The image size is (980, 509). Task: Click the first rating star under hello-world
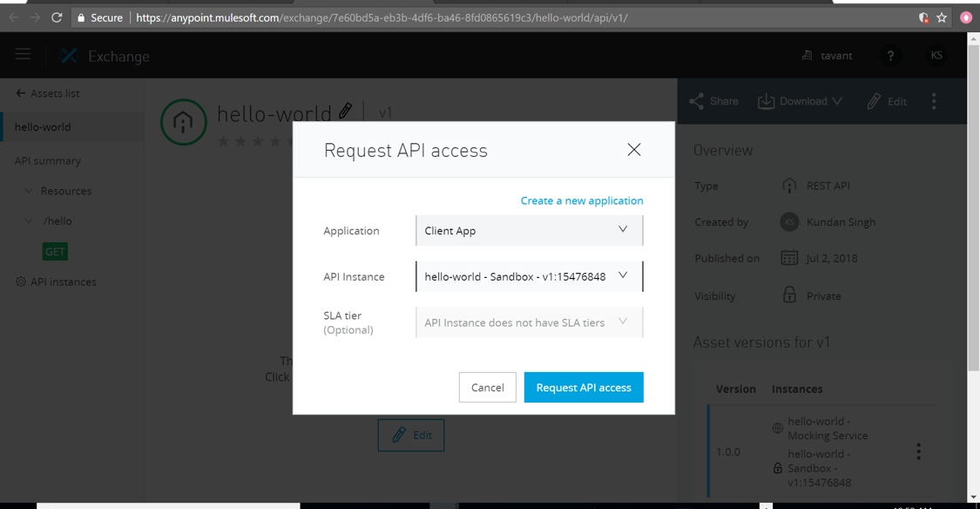click(x=223, y=141)
